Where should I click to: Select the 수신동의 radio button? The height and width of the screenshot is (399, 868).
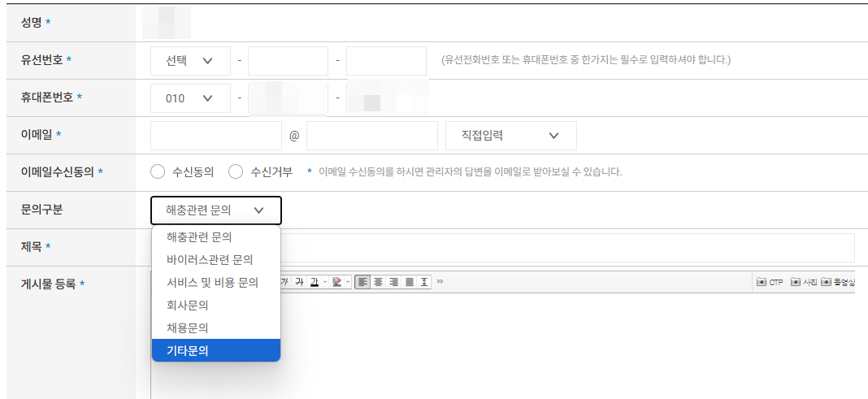pos(157,171)
